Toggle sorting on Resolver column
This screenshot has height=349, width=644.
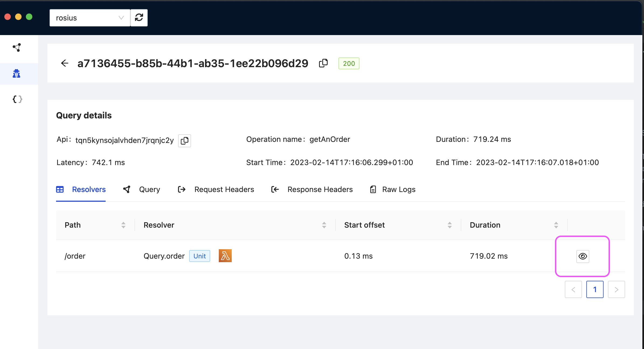(x=324, y=225)
